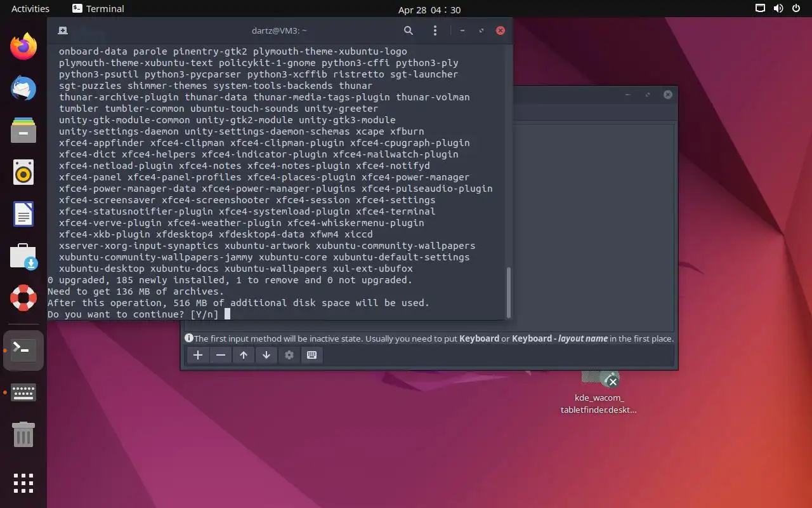Screen dimensions: 812x508
Task: Open Activities overview
Action: 30,9
